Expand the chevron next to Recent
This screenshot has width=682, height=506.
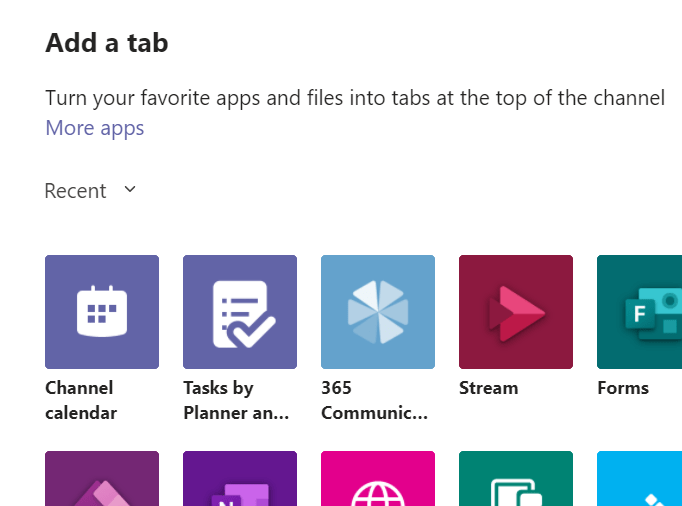point(130,189)
